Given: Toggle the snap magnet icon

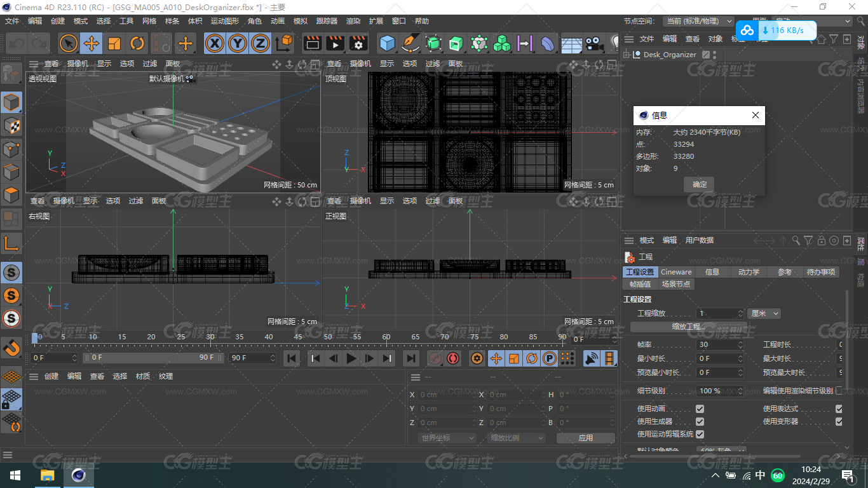Looking at the screenshot, I should [11, 347].
